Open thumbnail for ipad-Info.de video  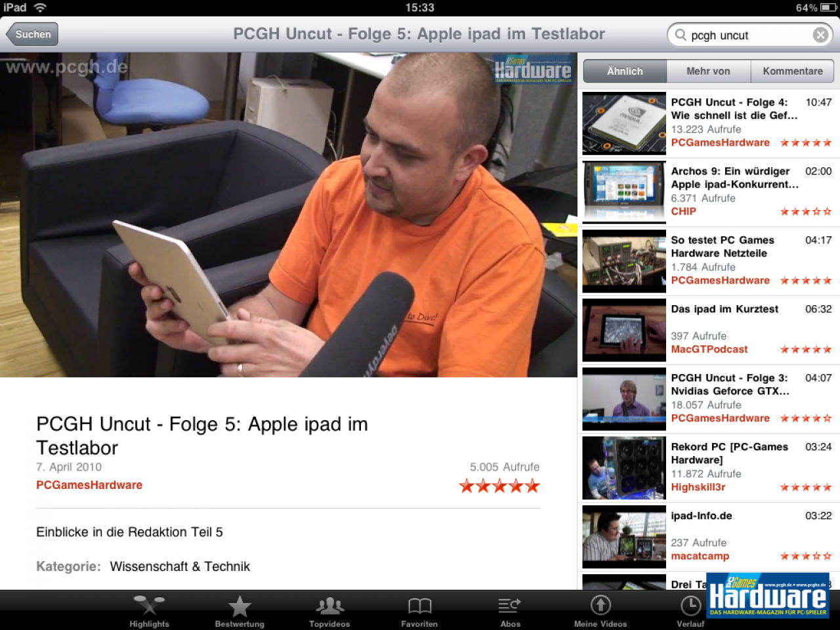pos(624,537)
